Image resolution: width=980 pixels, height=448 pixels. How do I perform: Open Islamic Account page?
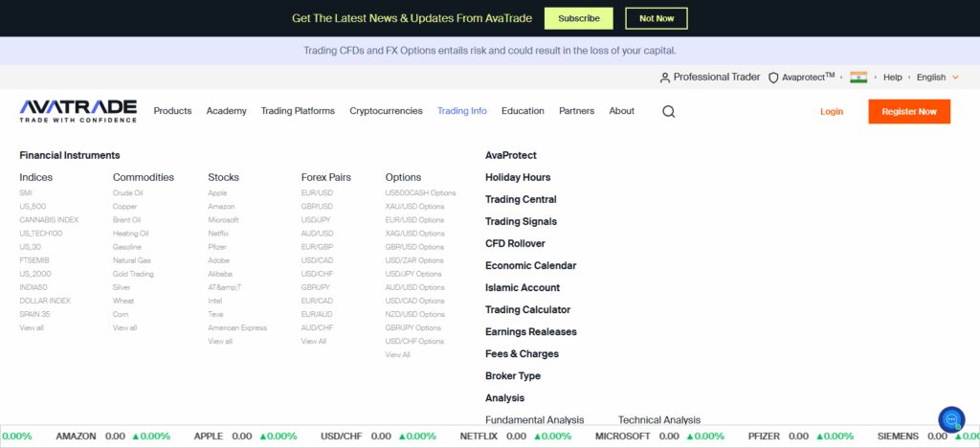point(523,287)
